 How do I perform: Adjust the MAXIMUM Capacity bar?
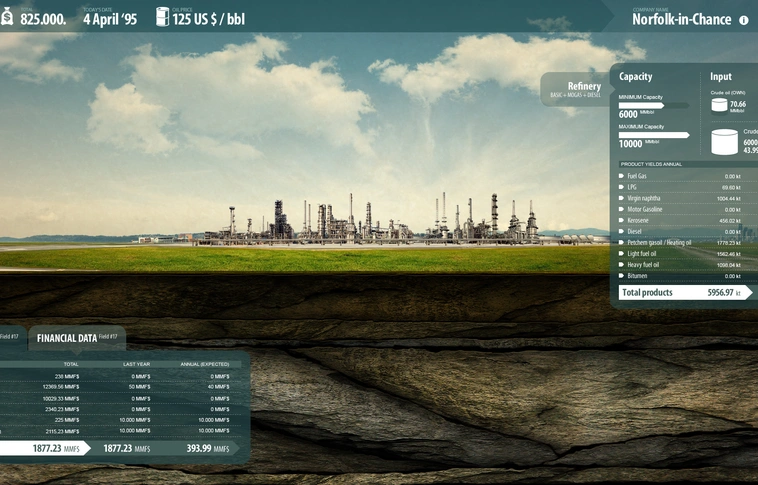tap(654, 135)
